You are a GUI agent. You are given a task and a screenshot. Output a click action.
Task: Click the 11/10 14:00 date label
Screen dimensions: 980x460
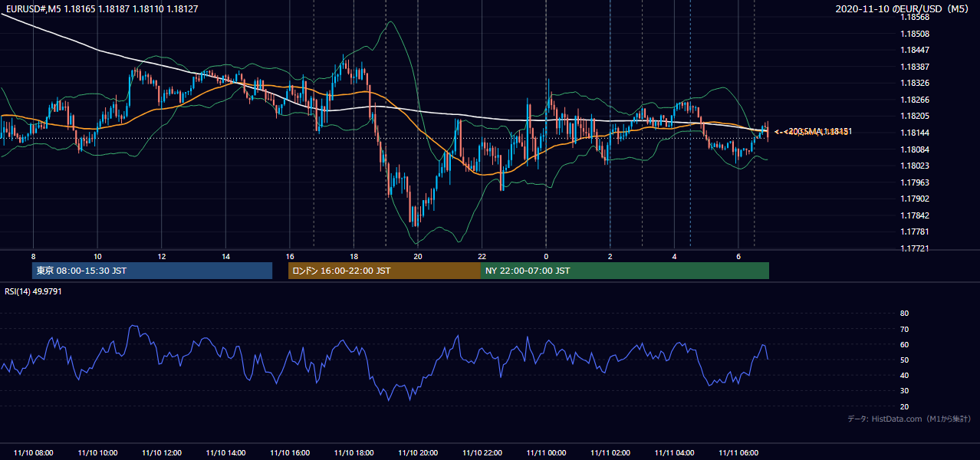pyautogui.click(x=225, y=453)
